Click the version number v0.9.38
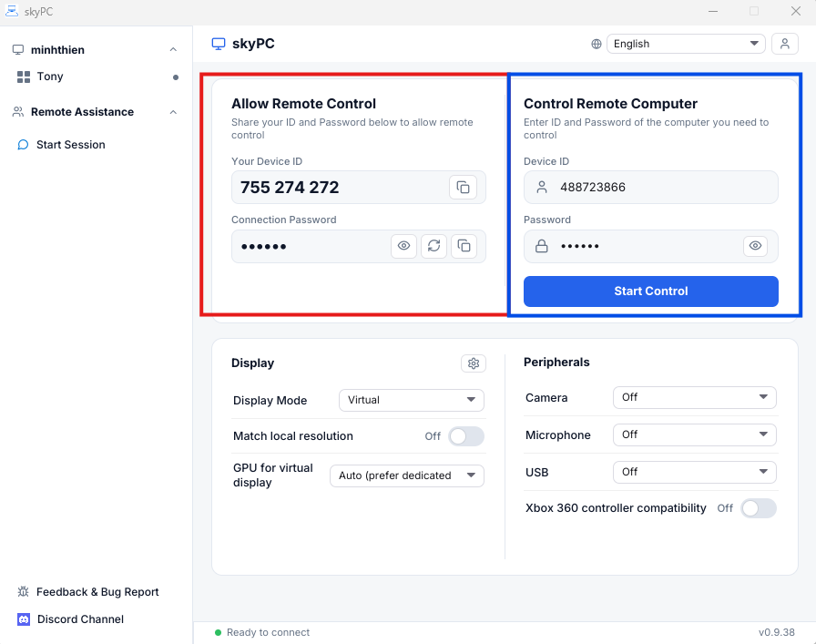Screen dimensions: 816x644 click(777, 632)
